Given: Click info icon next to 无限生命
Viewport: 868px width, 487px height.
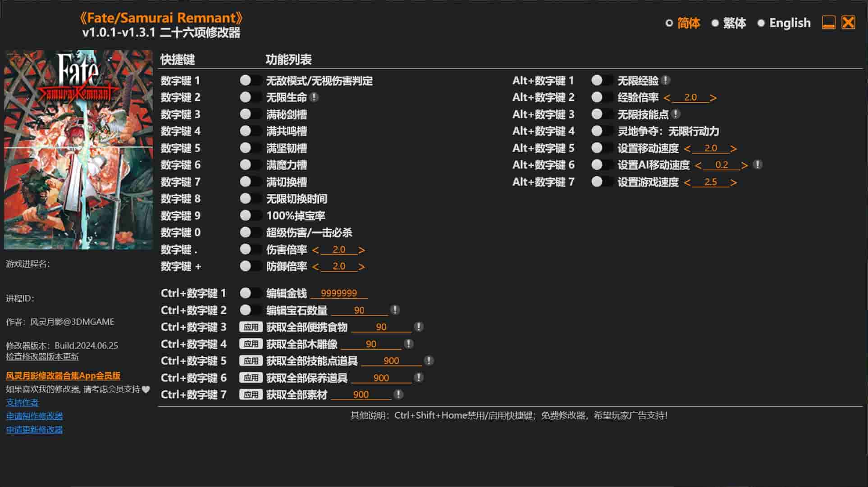Looking at the screenshot, I should tap(315, 97).
